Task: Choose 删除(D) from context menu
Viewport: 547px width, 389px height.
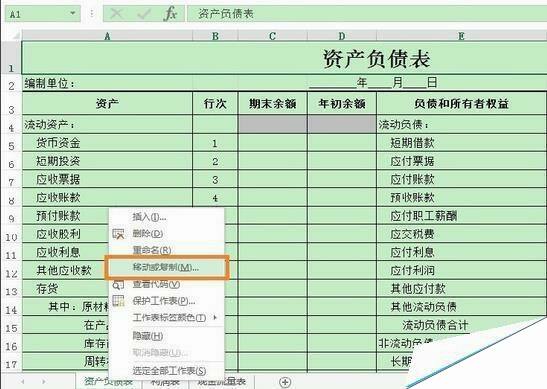Action: click(x=167, y=233)
